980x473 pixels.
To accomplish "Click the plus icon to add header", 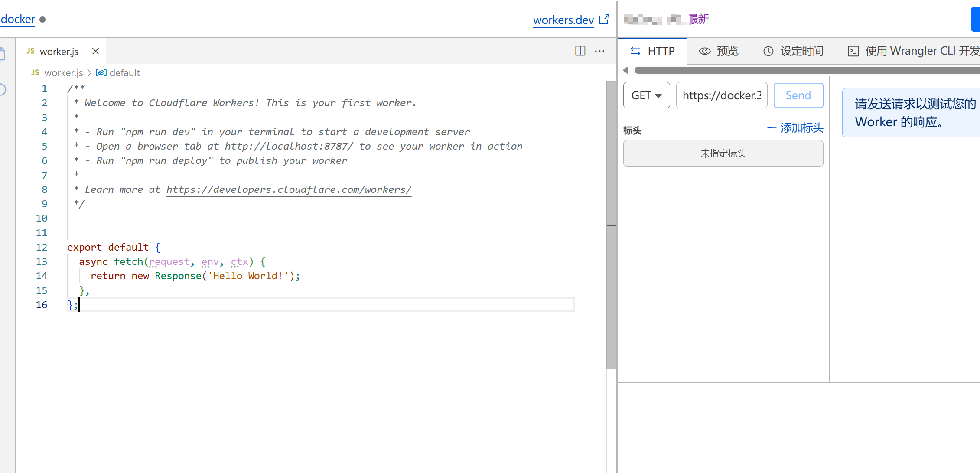I will (772, 128).
